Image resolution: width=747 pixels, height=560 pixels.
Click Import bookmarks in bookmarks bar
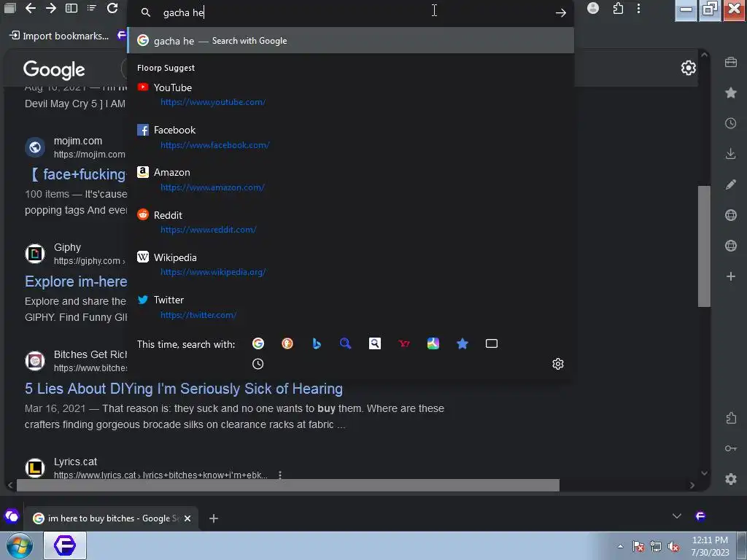60,36
